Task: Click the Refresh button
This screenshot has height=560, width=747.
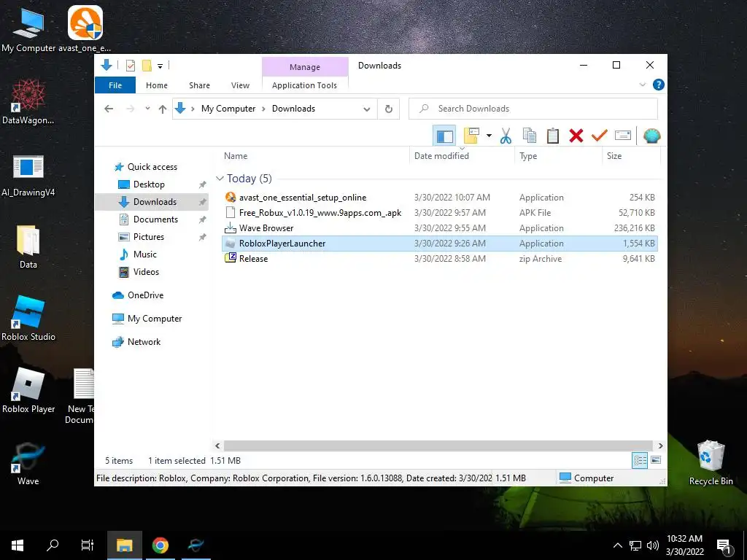Action: click(x=389, y=109)
